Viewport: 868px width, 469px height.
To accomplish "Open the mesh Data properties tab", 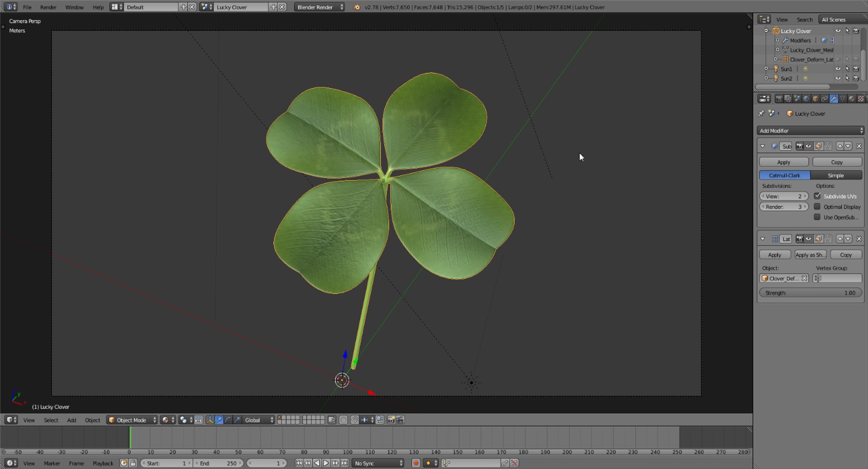I will [x=842, y=98].
